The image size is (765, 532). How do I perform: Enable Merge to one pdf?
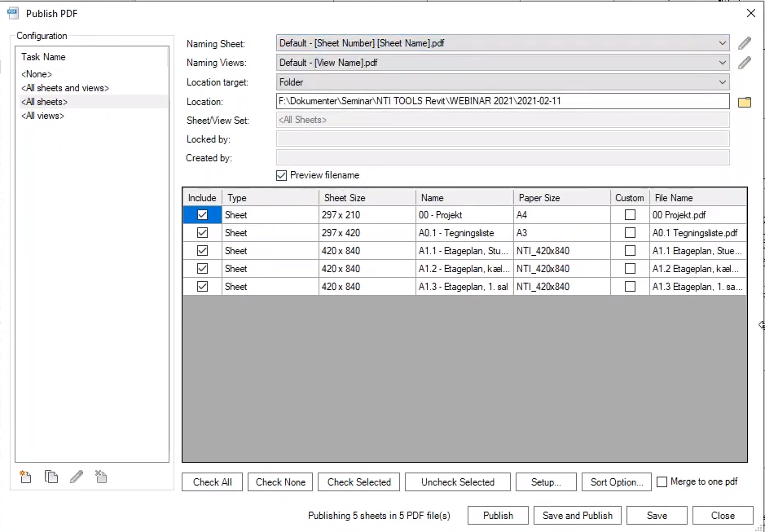coord(662,481)
